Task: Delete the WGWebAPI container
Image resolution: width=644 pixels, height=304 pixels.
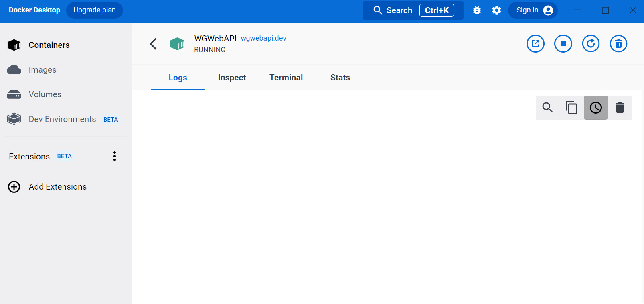Action: click(618, 43)
